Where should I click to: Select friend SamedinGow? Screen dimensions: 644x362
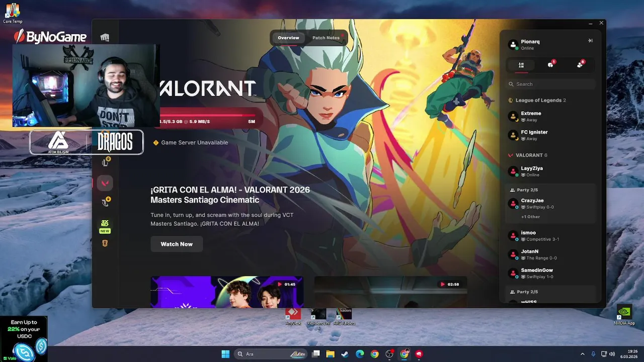coord(551,273)
